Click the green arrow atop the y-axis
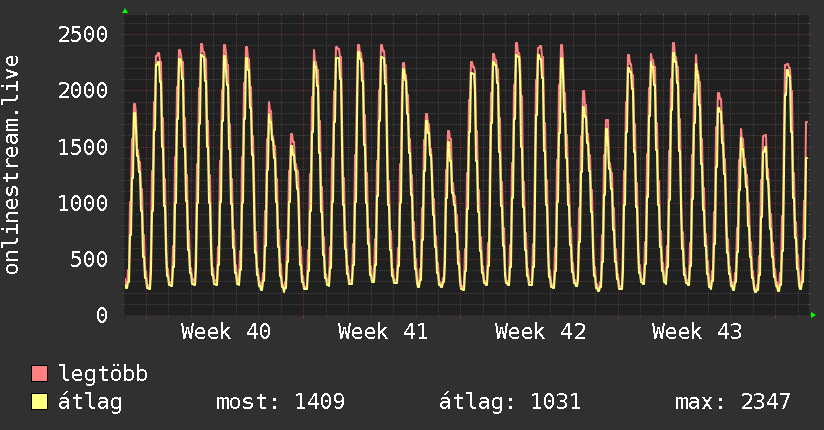The width and height of the screenshot is (824, 430). click(125, 11)
